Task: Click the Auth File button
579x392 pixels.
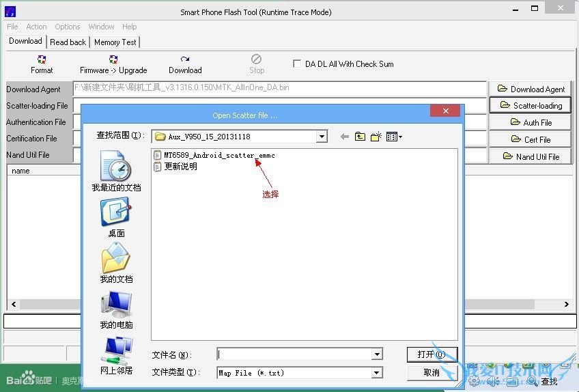Action: (531, 122)
